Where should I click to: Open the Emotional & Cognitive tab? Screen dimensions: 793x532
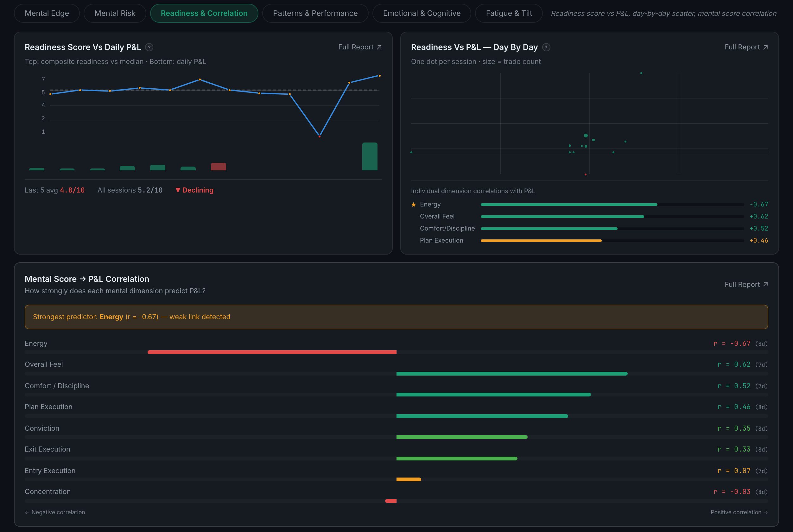click(422, 13)
